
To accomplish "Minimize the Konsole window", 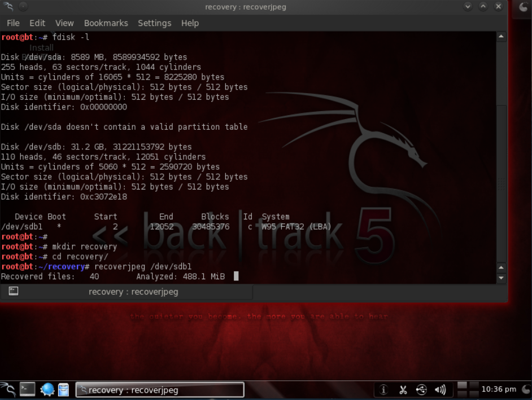I will click(x=468, y=6).
